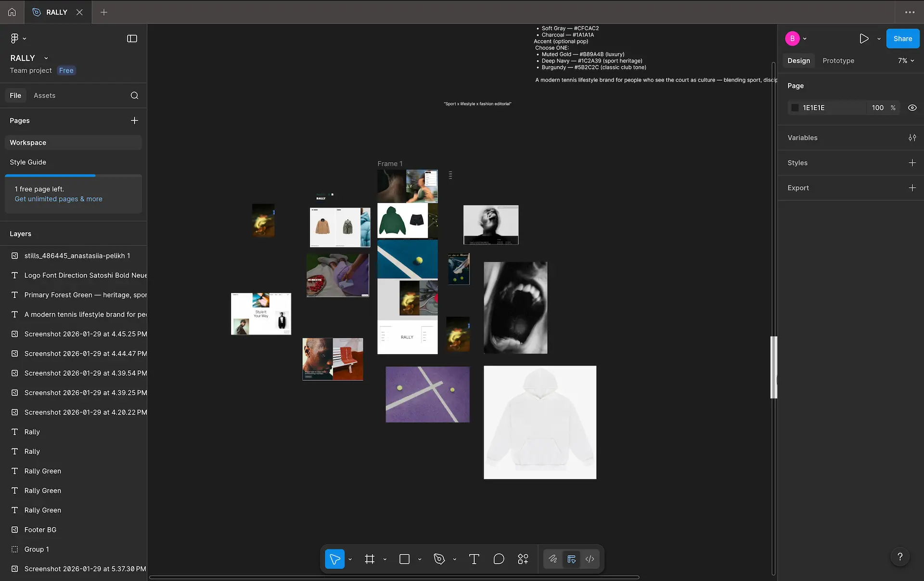This screenshot has height=581, width=924.
Task: Open the zoom level 7% dropdown
Action: coord(906,61)
